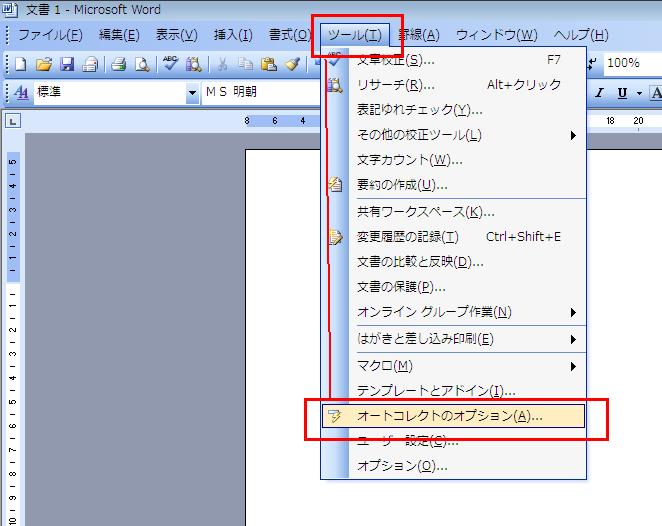Click the tab-stop selector on ruler corner
This screenshot has width=662, height=526.
13,122
